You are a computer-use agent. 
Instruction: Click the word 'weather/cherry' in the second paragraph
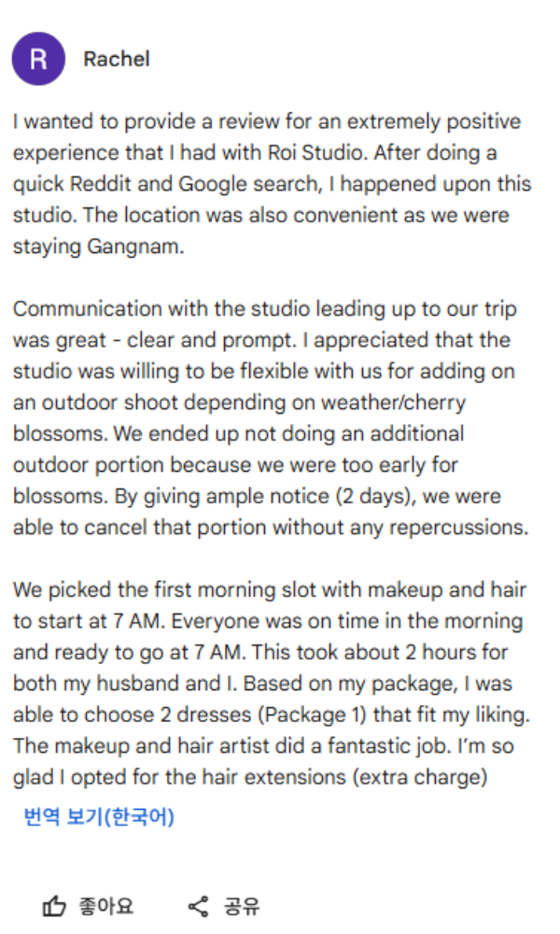click(x=393, y=403)
